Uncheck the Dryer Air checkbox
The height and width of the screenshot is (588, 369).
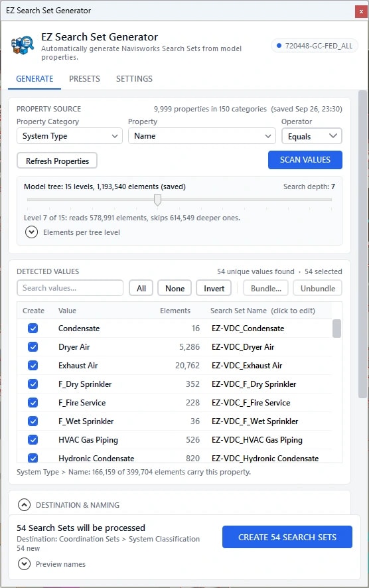(x=33, y=347)
